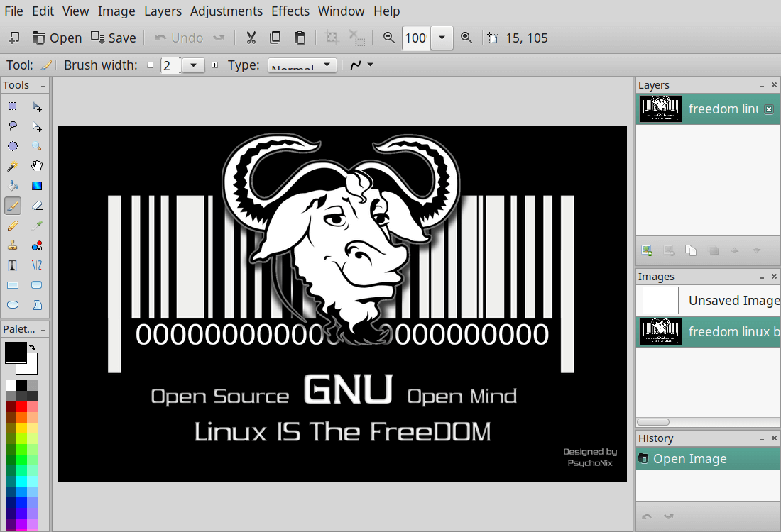Click the Save button
781x532 pixels.
(x=114, y=38)
